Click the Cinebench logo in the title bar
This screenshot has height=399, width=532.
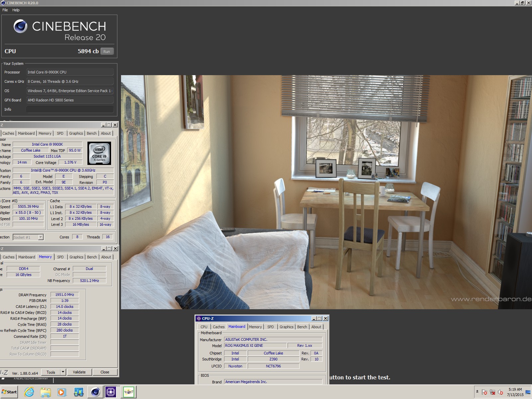[x=3, y=3]
